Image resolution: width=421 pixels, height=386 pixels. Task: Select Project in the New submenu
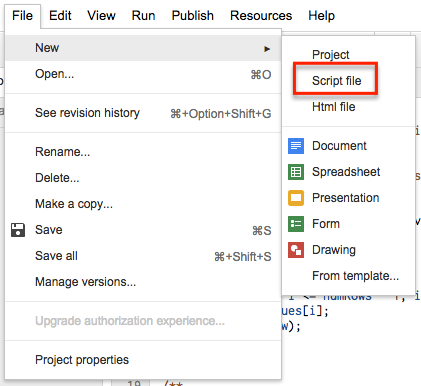pyautogui.click(x=330, y=55)
